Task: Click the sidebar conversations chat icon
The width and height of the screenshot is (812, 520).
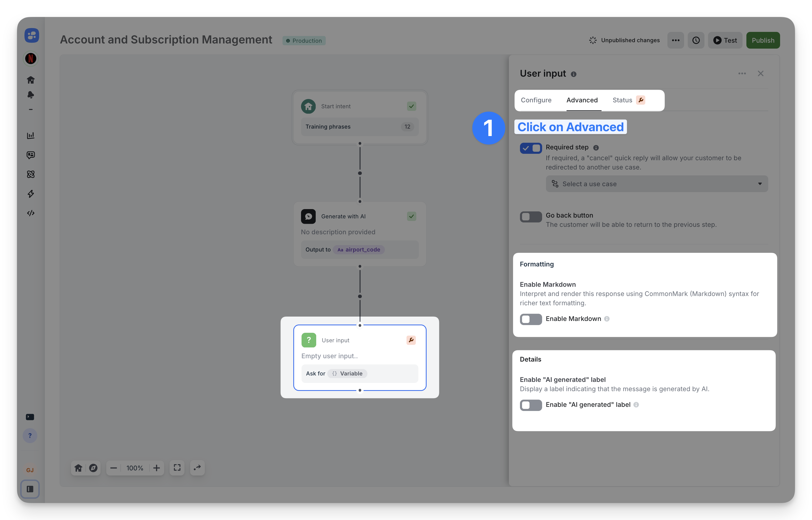Action: 31,155
